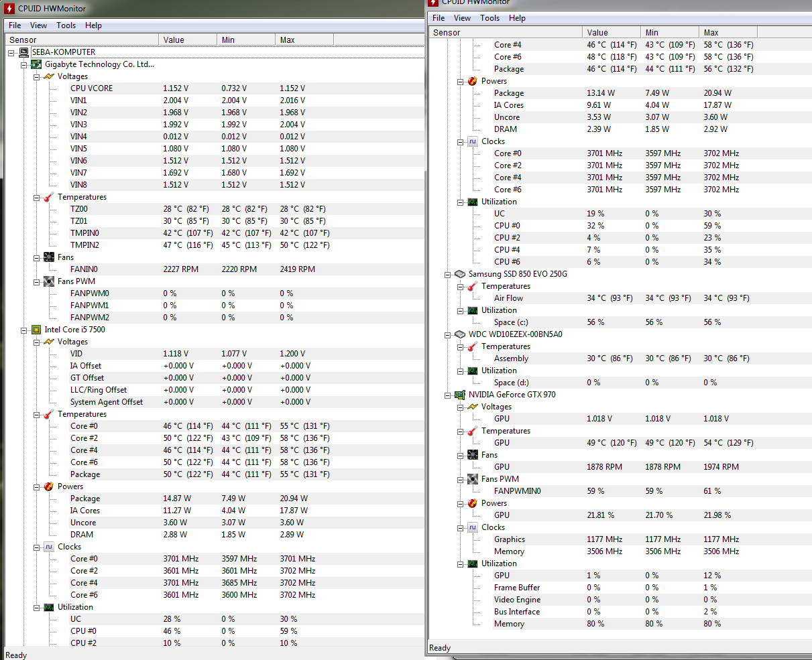Click the Max column header in the left window
This screenshot has height=660, width=812.
304,40
